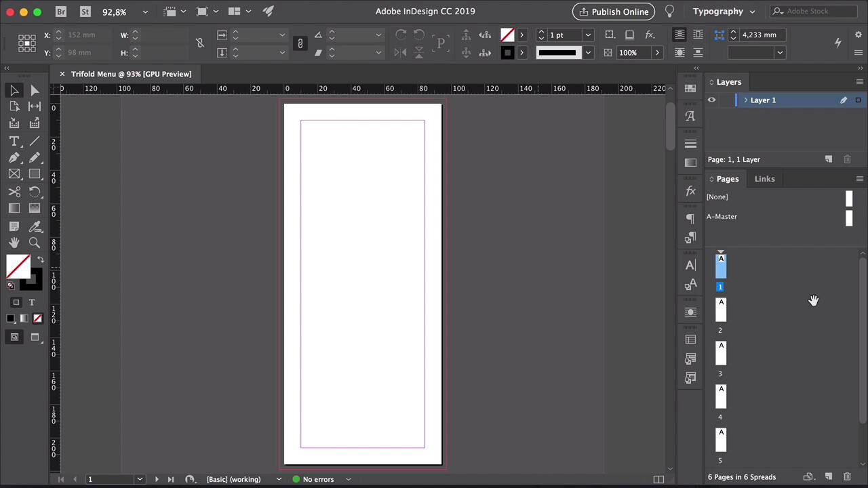Choose the Direct Selection tool

[x=35, y=90]
